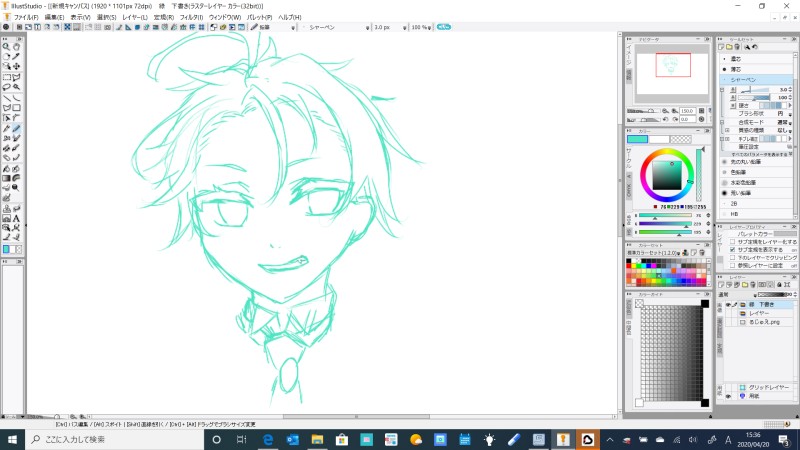Open the 合成モード dropdown in tool options
The height and width of the screenshot is (450, 800).
790,122
